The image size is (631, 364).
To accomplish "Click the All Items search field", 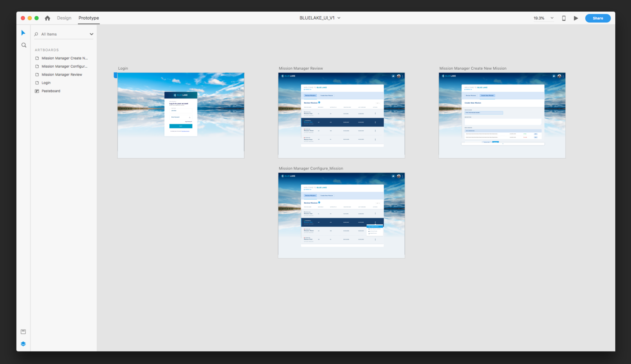I will point(63,34).
